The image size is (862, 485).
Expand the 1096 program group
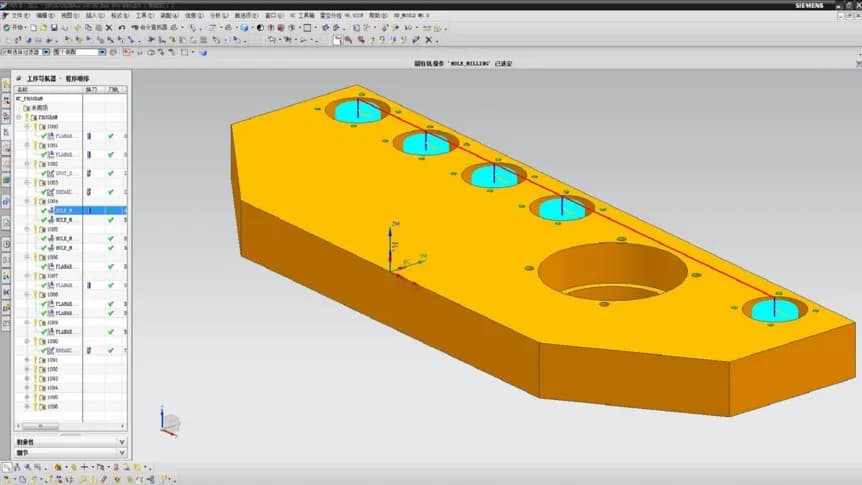(x=27, y=407)
